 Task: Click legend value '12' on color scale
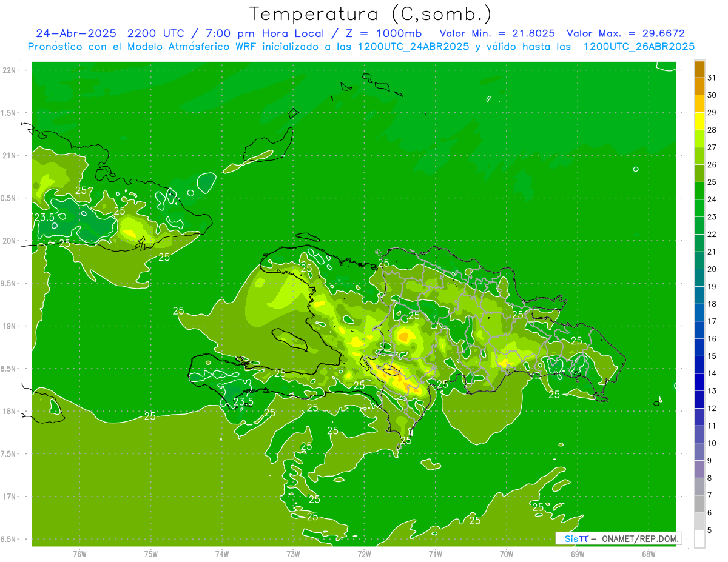pos(712,408)
